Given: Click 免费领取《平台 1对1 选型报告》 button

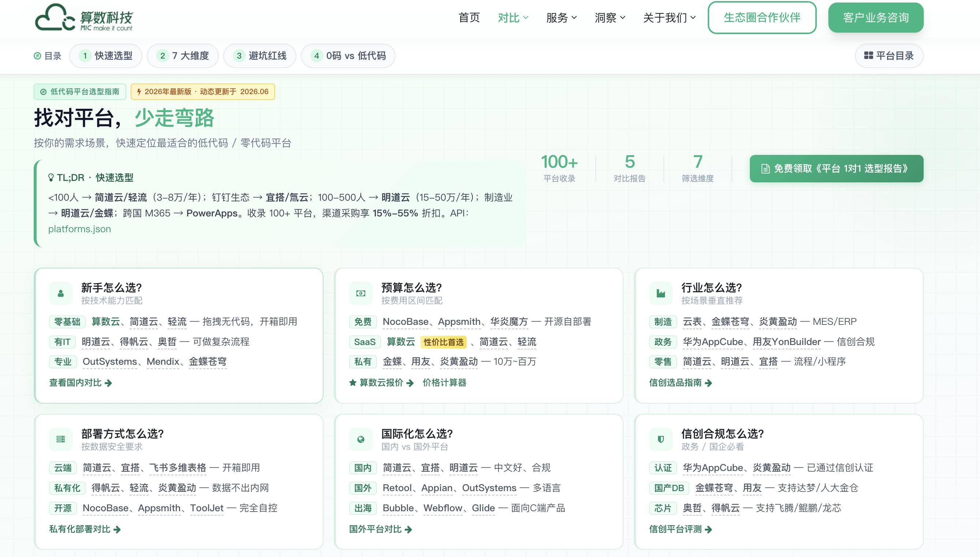Looking at the screenshot, I should (836, 169).
